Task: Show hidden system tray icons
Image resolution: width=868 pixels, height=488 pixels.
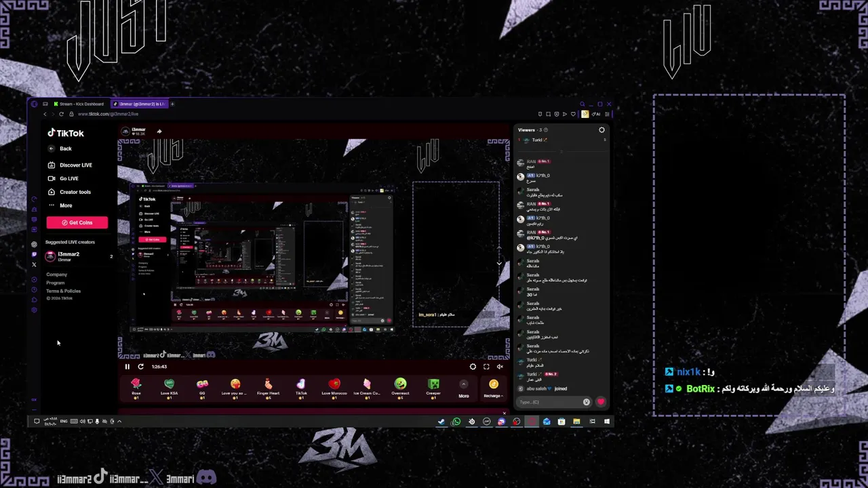Action: pos(119,422)
